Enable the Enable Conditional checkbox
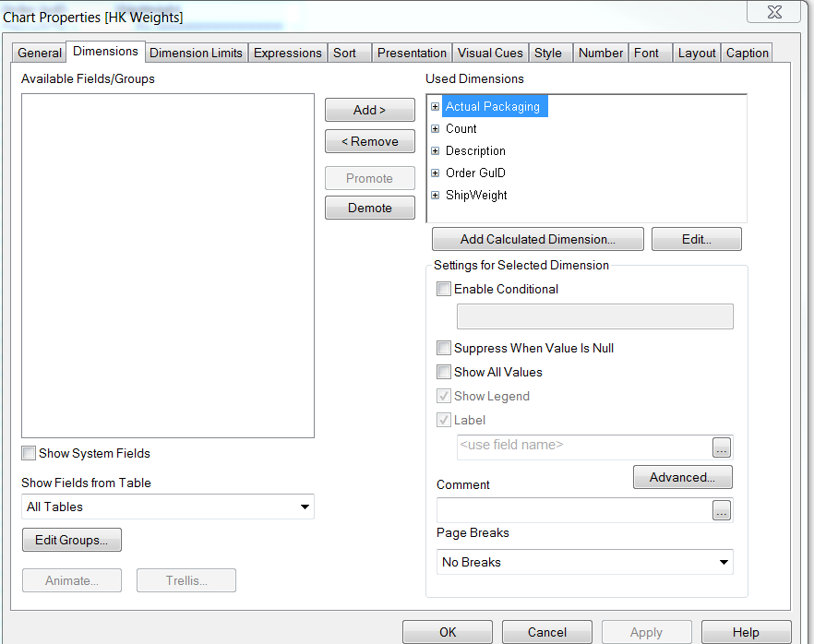 pyautogui.click(x=443, y=289)
